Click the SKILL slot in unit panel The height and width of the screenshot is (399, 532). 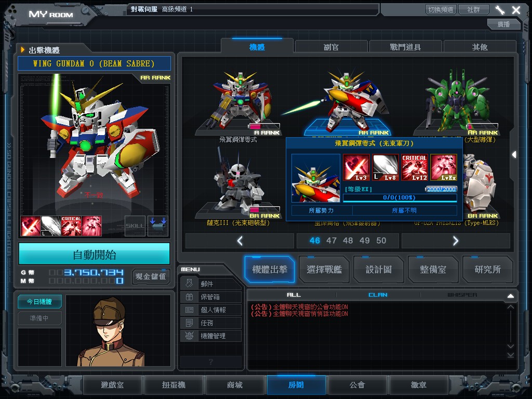point(135,225)
